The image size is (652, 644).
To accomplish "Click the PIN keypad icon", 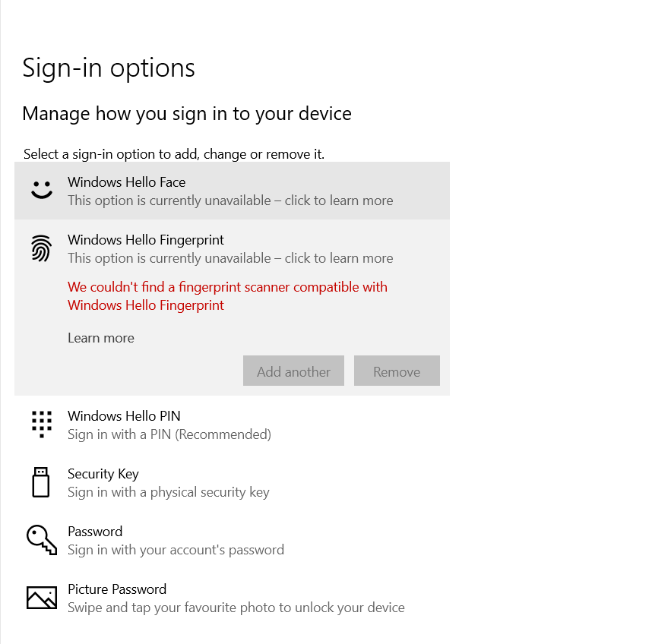I will tap(41, 425).
